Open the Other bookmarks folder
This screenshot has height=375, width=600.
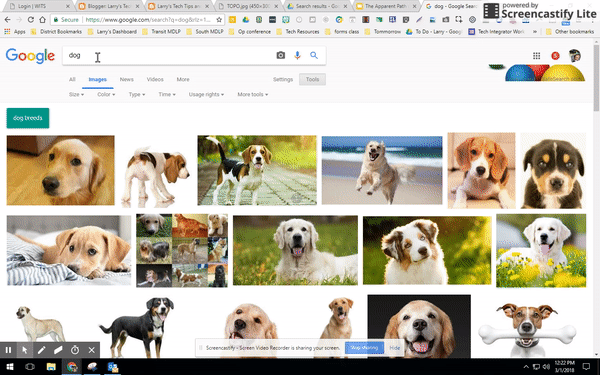570,32
